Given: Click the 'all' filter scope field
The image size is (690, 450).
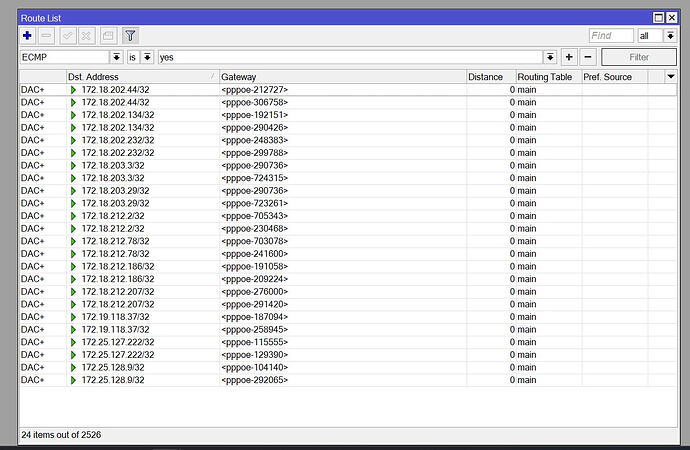Looking at the screenshot, I should (650, 36).
